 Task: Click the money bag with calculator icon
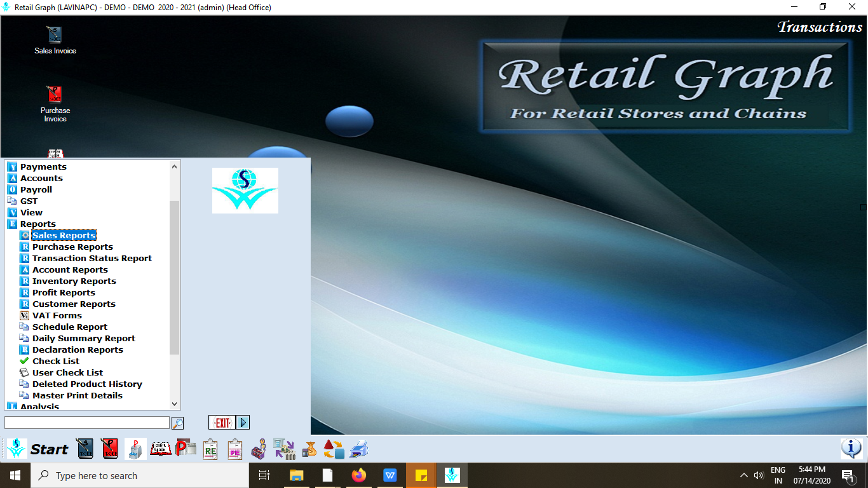tap(309, 449)
